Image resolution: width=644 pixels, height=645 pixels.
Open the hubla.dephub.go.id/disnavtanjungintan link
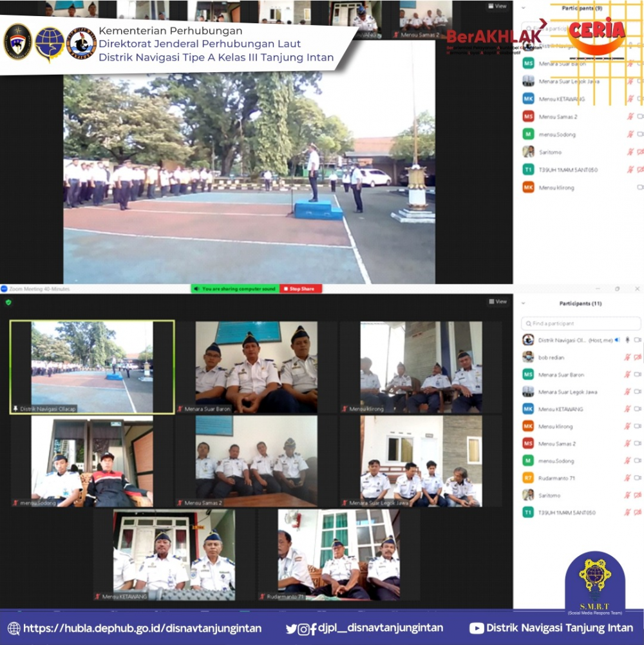[x=142, y=628]
